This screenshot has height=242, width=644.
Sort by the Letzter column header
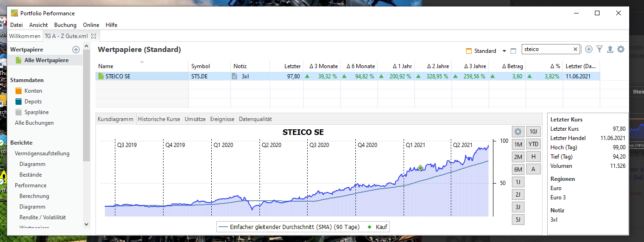click(x=286, y=66)
